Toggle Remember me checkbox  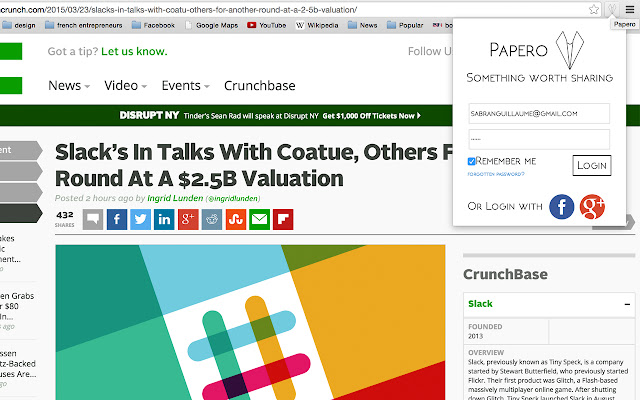(x=471, y=161)
